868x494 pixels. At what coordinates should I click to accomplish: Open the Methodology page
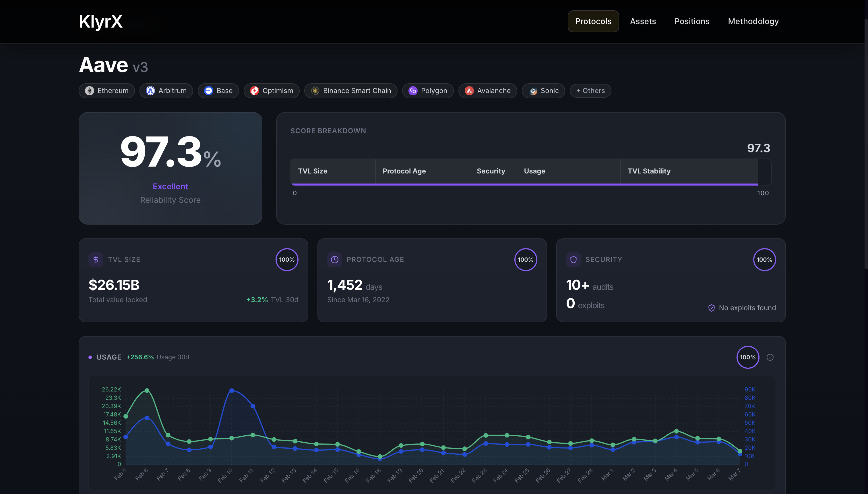coord(753,21)
